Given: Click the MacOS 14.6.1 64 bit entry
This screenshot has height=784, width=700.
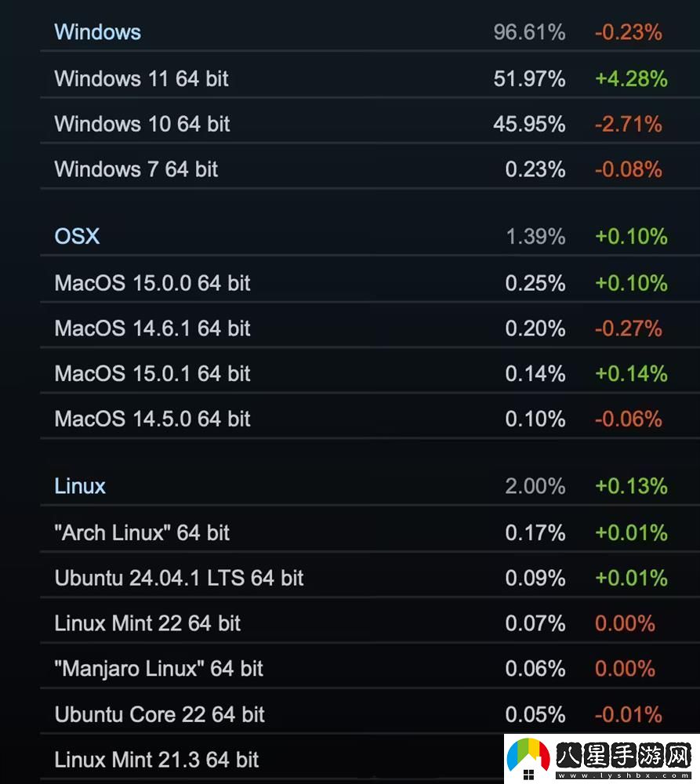Looking at the screenshot, I should tap(152, 328).
